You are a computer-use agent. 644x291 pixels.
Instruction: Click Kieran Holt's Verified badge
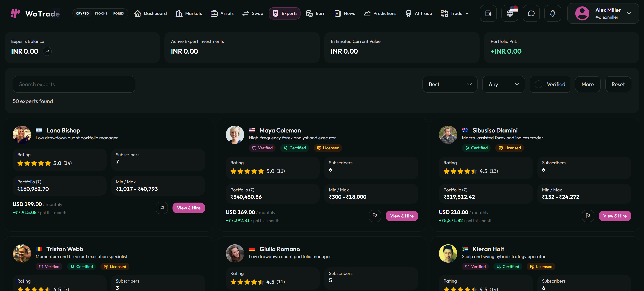pyautogui.click(x=475, y=266)
